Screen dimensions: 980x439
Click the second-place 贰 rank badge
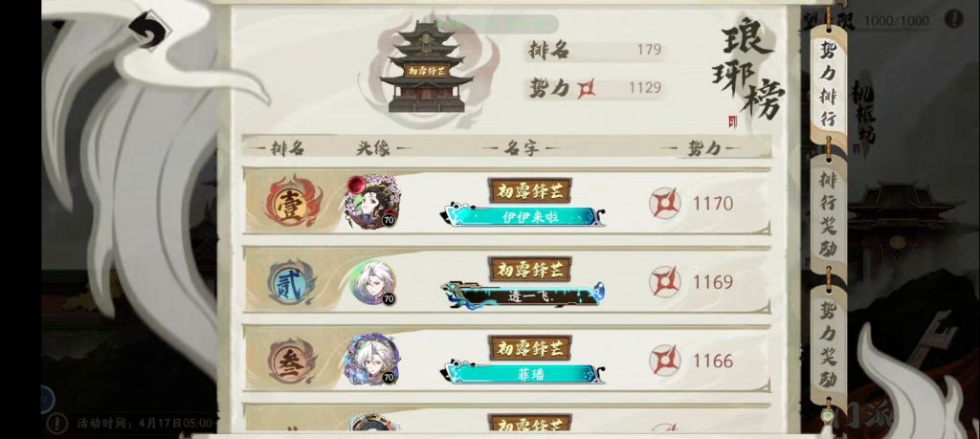292,282
